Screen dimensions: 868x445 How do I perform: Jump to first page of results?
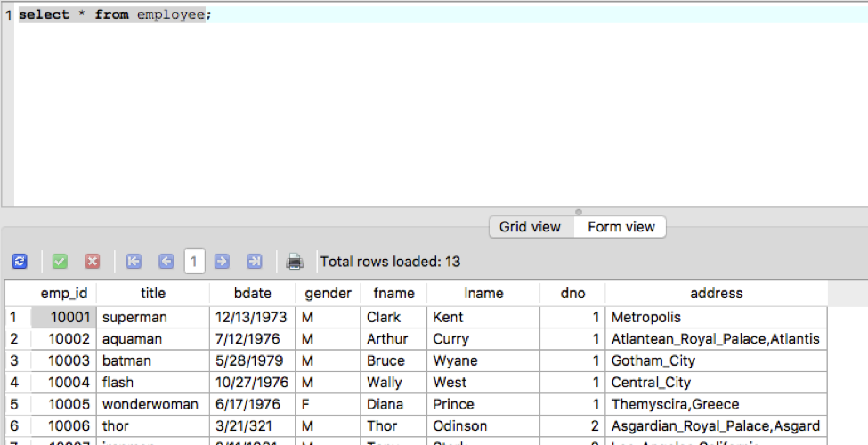click(x=134, y=262)
